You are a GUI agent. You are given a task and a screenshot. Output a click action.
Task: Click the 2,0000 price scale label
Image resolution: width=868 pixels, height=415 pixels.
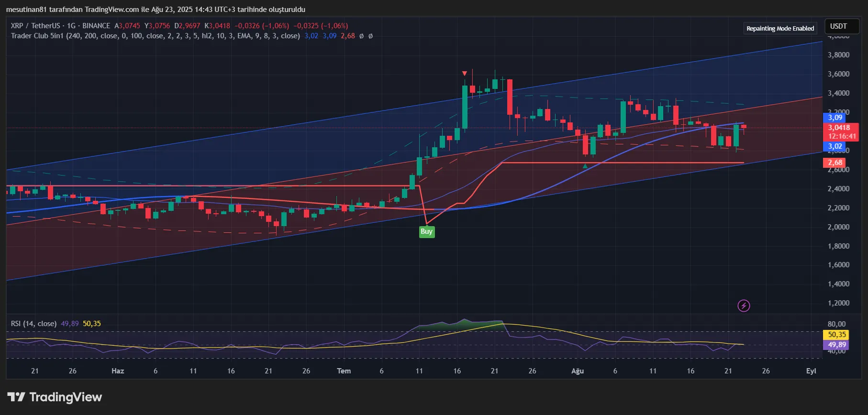(839, 227)
